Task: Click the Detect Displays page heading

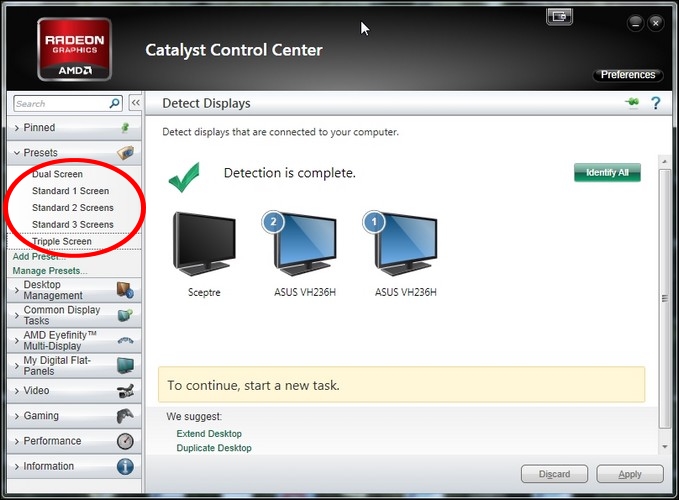Action: pyautogui.click(x=206, y=103)
